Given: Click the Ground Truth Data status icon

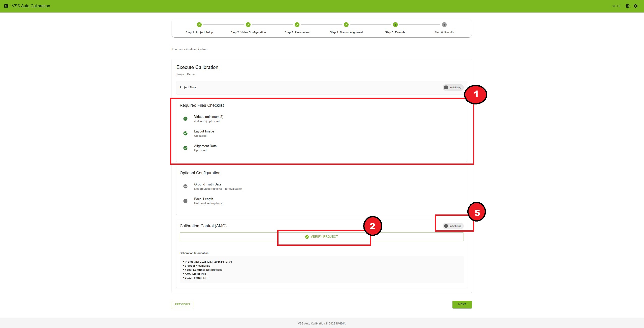Looking at the screenshot, I should [x=186, y=186].
